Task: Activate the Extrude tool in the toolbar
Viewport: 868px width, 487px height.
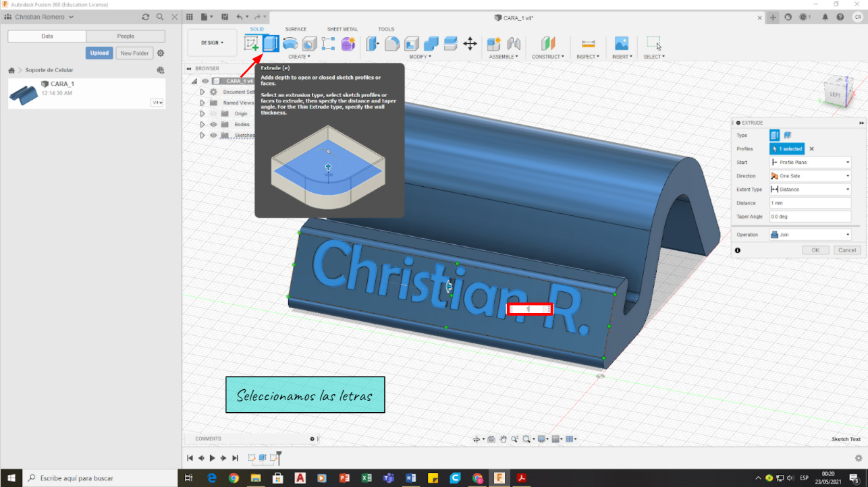Action: [271, 44]
